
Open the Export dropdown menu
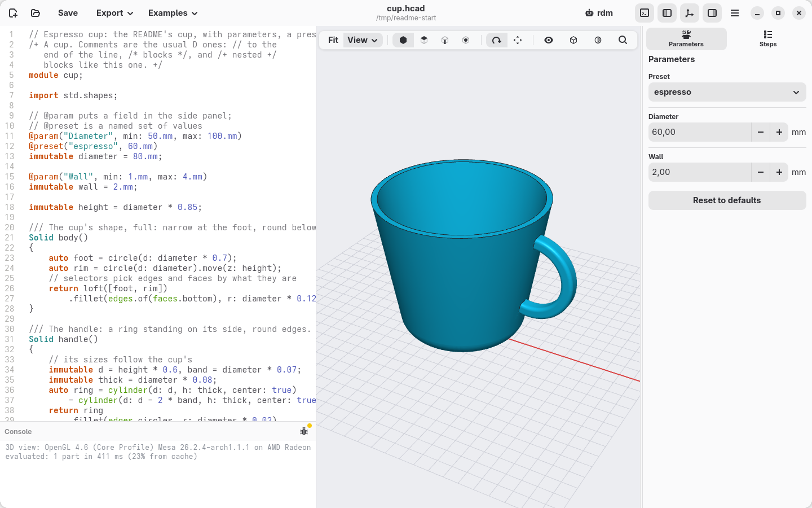click(114, 13)
